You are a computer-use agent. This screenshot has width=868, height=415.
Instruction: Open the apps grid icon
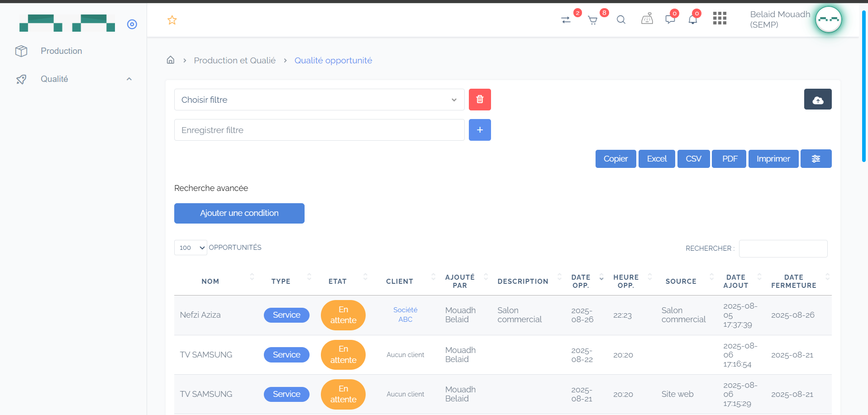pyautogui.click(x=720, y=18)
